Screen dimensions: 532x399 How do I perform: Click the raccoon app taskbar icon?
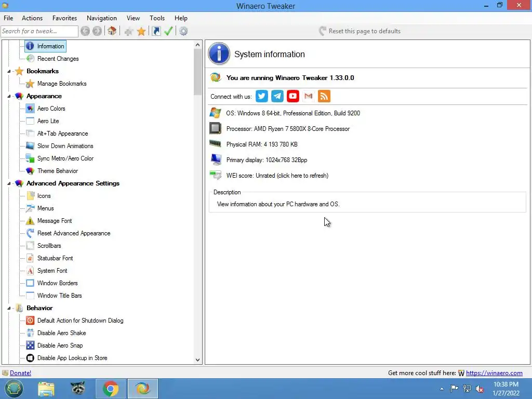coord(78,389)
